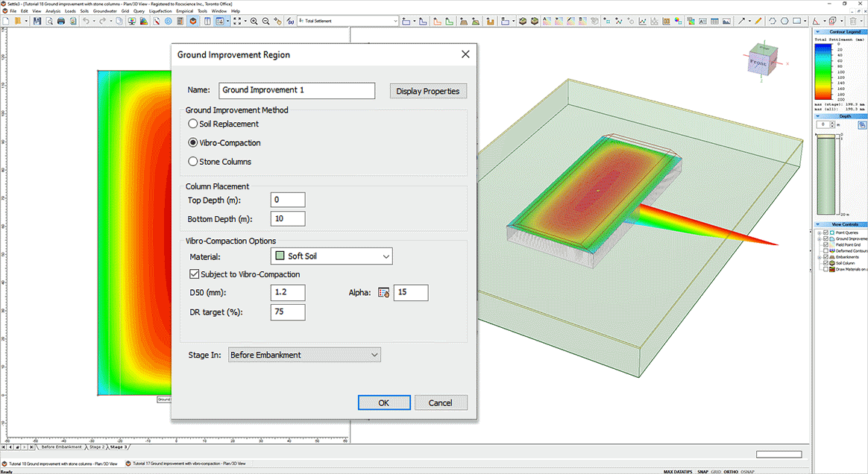
Task: Toggle Soil Column visibility checkbox
Action: [826, 263]
